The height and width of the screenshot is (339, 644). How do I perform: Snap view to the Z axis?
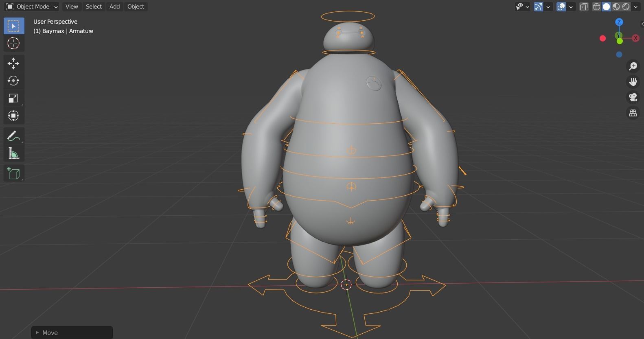click(619, 22)
